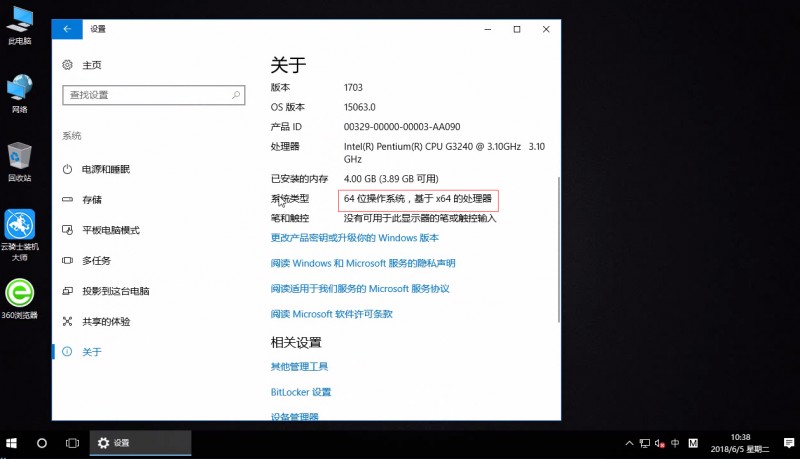Screen dimensions: 800x459
Task: Launch the 360 browser desktop icon
Action: 20,299
